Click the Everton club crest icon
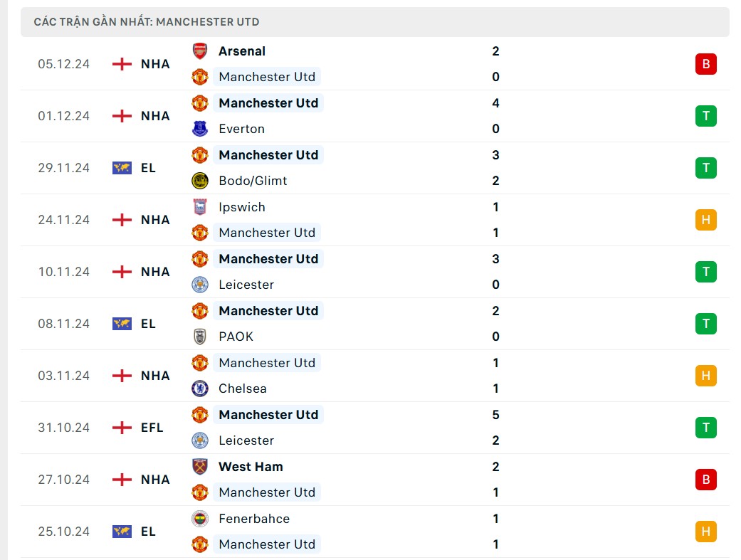This screenshot has width=741, height=560. click(200, 129)
